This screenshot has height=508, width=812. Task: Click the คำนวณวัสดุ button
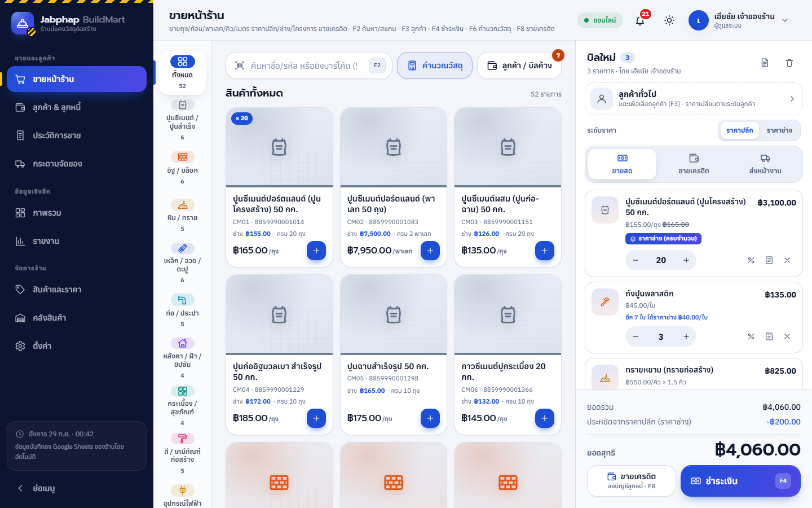435,65
